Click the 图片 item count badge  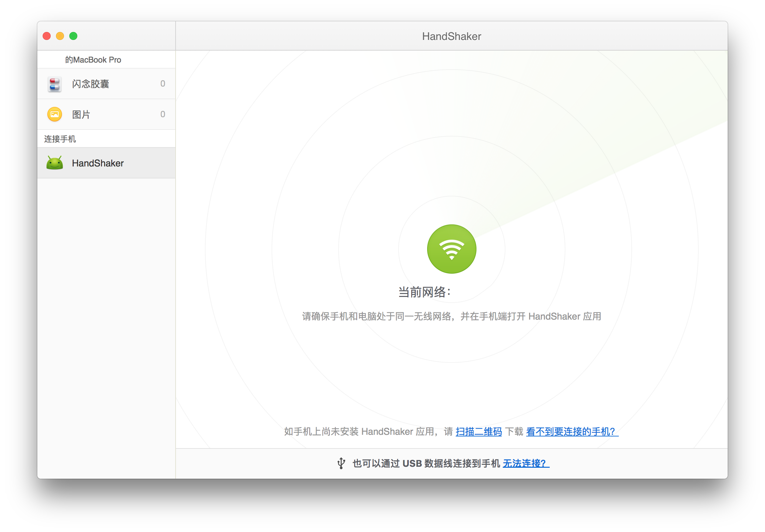pos(163,114)
